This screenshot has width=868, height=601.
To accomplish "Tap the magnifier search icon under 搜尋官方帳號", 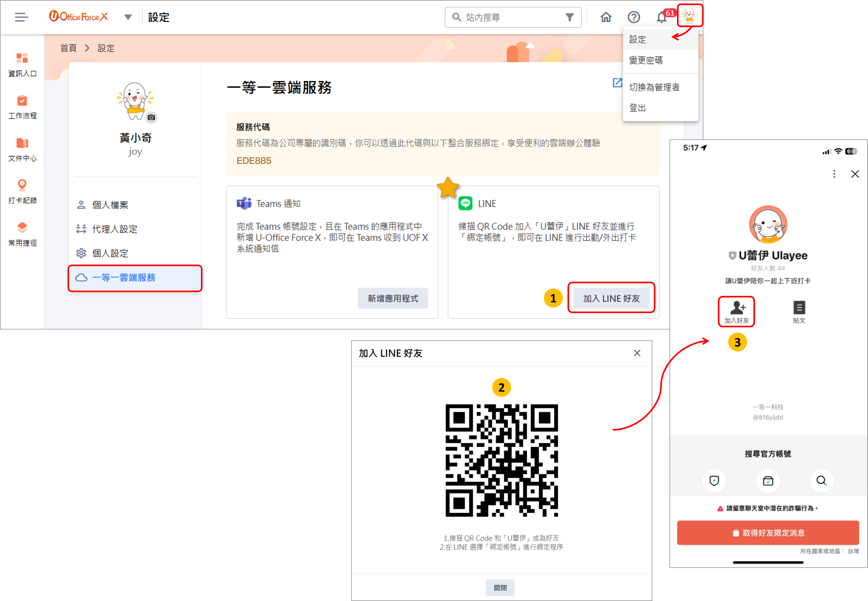I will [x=821, y=481].
